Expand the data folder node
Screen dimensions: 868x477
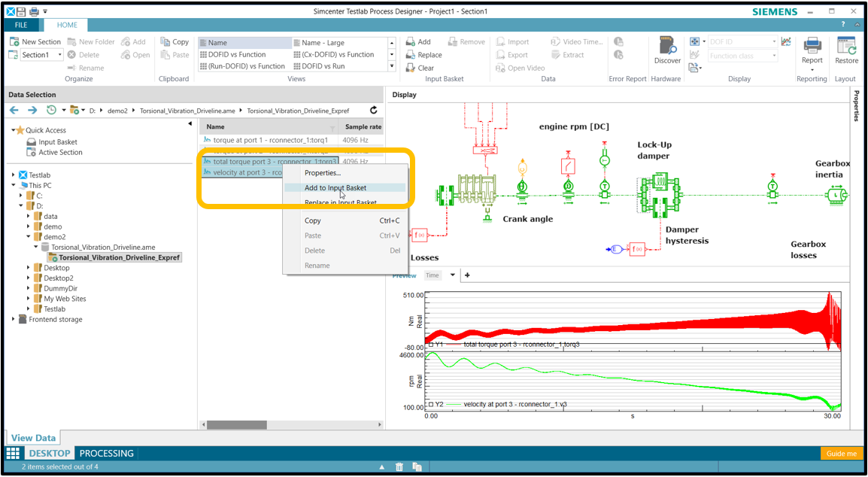tap(29, 217)
